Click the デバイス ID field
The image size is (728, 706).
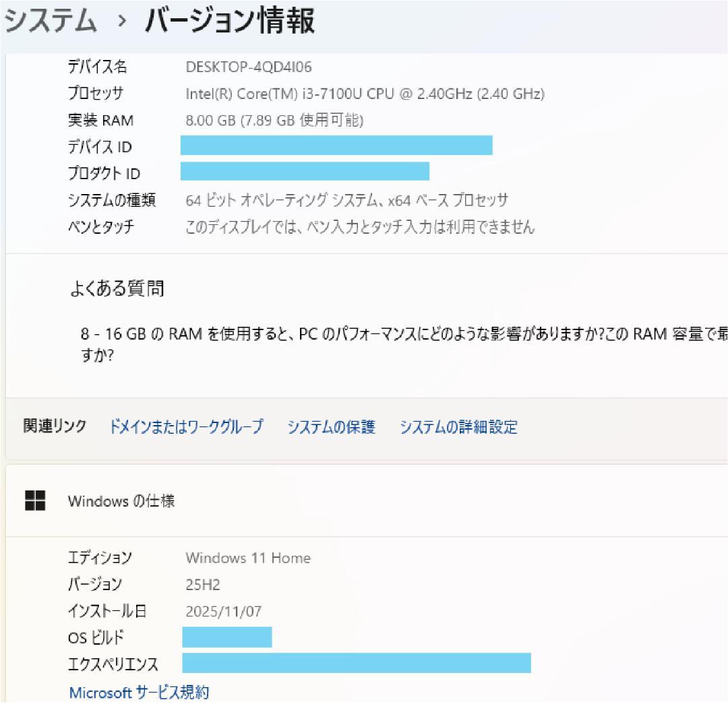point(336,146)
